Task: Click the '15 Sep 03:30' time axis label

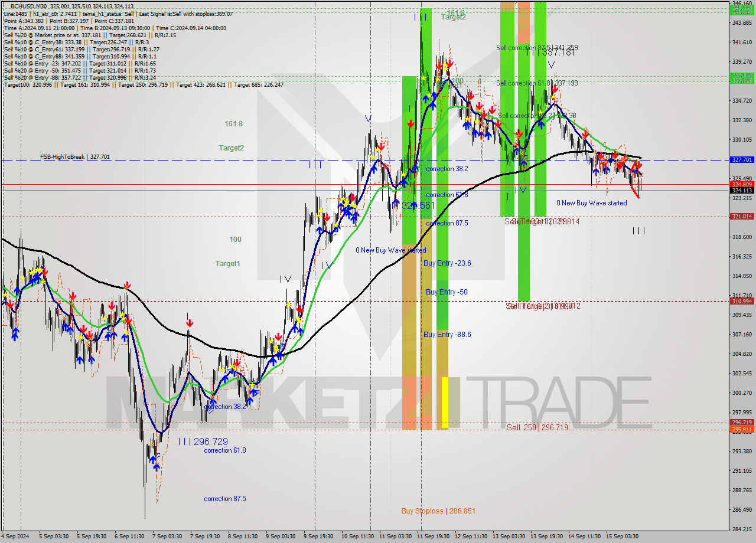Action: (x=623, y=537)
